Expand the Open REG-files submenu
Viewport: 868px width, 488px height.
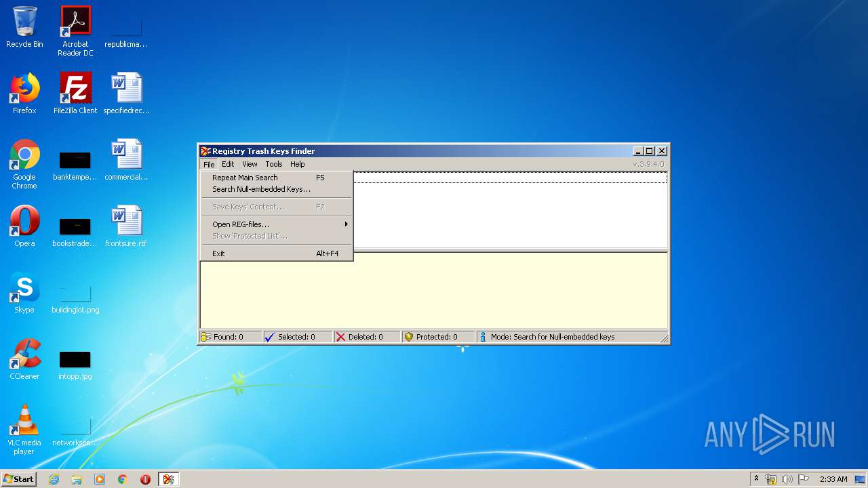tap(277, 224)
